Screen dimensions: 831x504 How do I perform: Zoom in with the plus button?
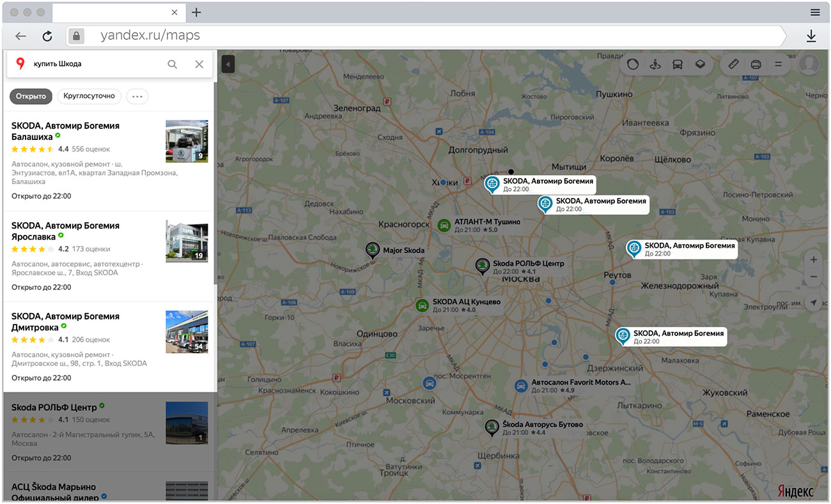tap(813, 260)
